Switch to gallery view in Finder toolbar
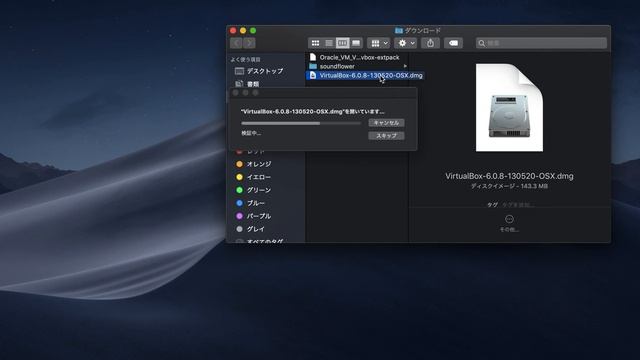This screenshot has height=360, width=640. pos(356,43)
